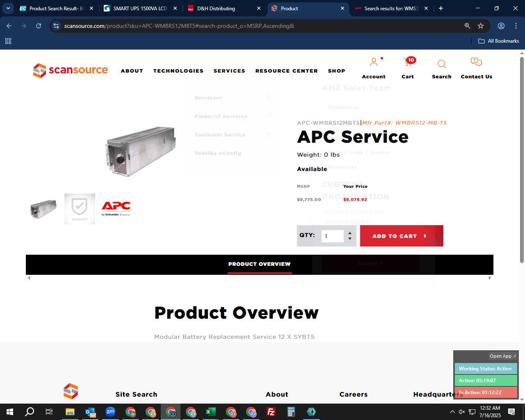Click the Working Status: Active bar

(486, 369)
